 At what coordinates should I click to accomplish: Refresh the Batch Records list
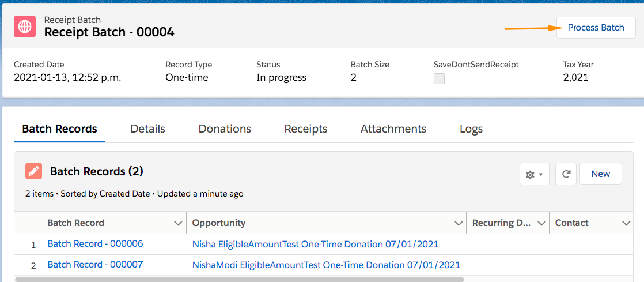coord(566,174)
